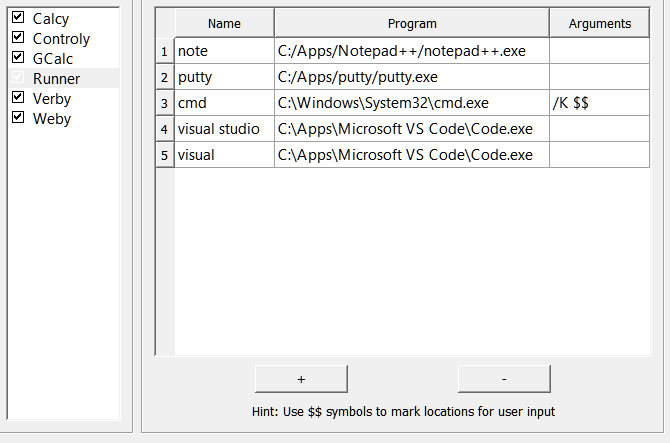Image resolution: width=670 pixels, height=443 pixels.
Task: Select row header number 5
Action: pos(165,155)
